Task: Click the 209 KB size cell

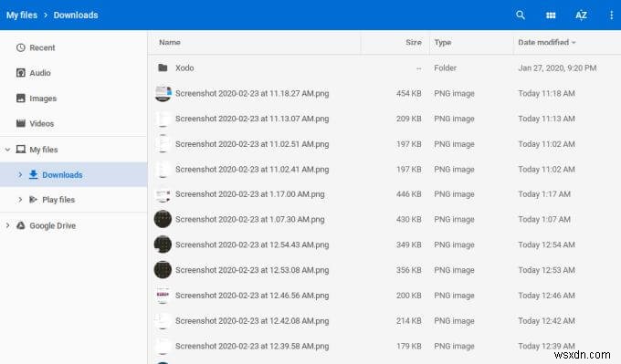Action: [x=409, y=119]
